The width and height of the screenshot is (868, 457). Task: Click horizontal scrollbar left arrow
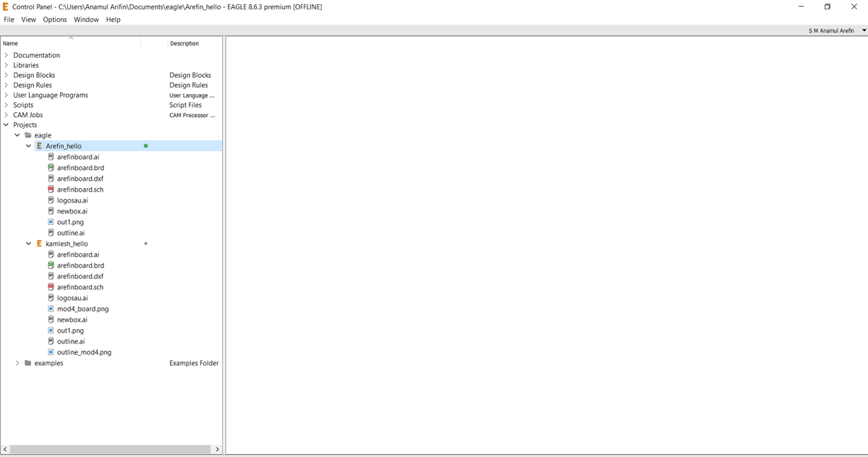click(x=6, y=449)
